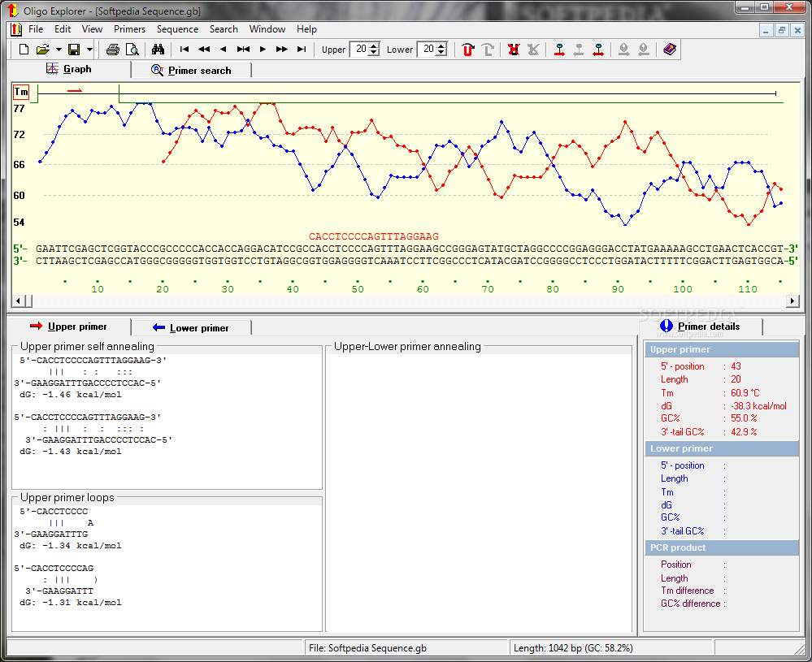Viewport: 812px width, 662px height.
Task: Jump to sequence start with the first-position arrow
Action: tap(185, 50)
